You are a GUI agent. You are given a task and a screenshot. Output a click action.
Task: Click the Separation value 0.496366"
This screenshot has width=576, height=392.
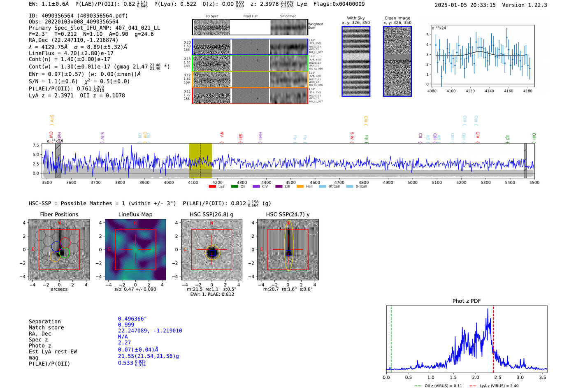point(132,319)
